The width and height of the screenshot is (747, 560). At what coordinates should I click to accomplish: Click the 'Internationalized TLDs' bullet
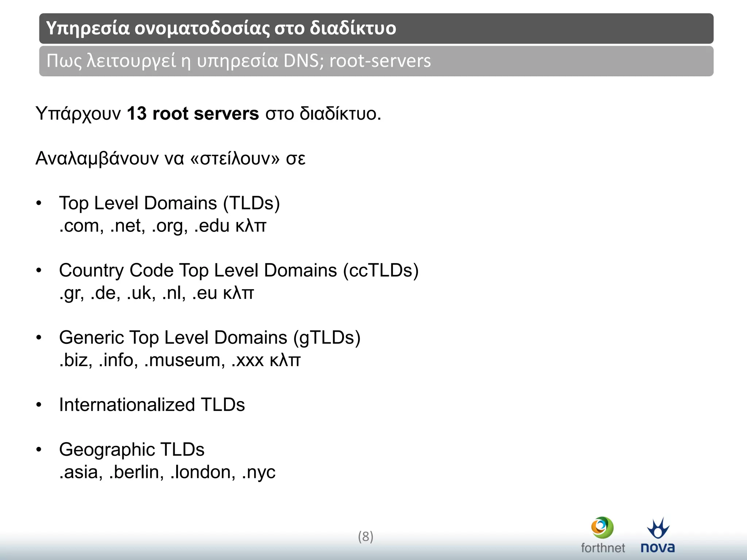tap(152, 405)
